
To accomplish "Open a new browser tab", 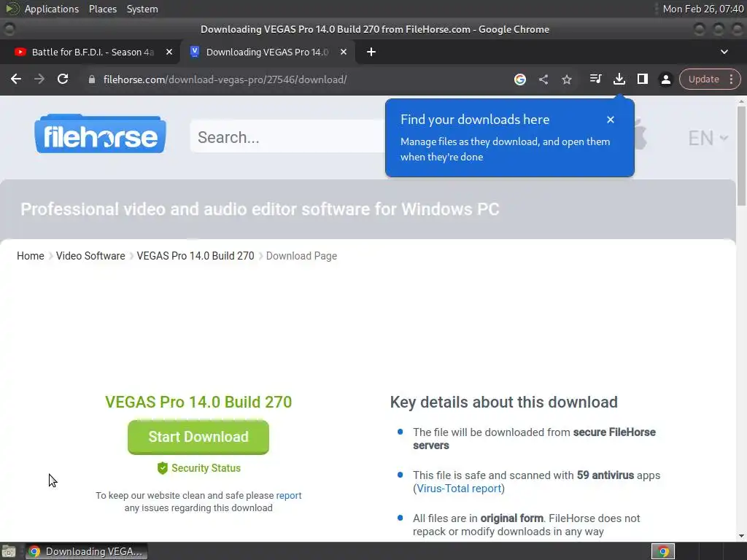I will (x=371, y=52).
